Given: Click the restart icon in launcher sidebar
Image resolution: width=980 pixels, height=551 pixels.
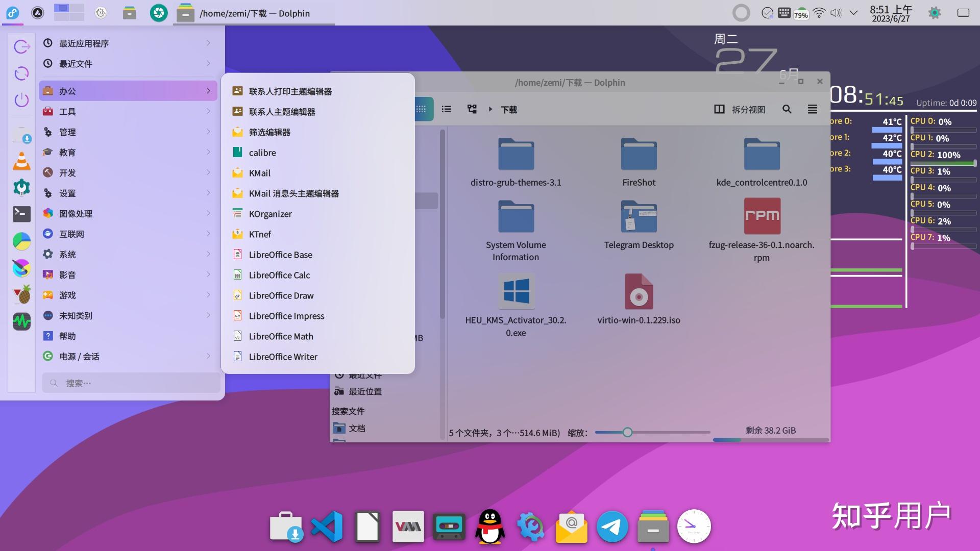Looking at the screenshot, I should [x=21, y=73].
